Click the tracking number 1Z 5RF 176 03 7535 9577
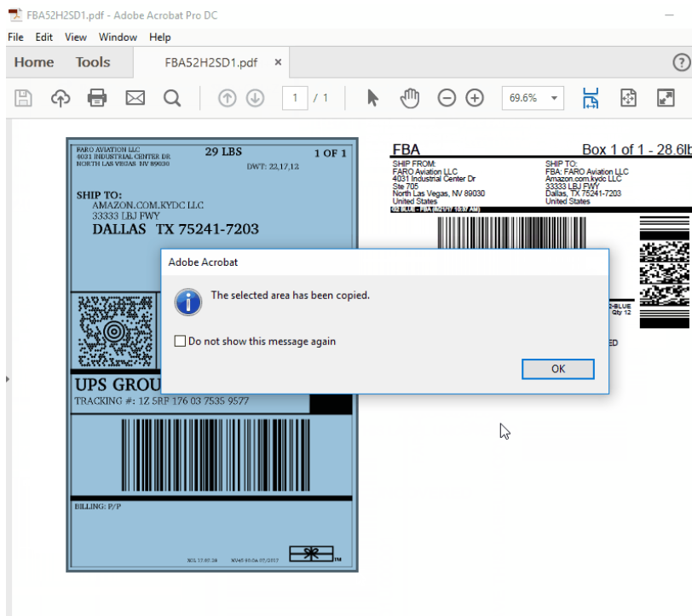This screenshot has height=616, width=692. [x=193, y=401]
